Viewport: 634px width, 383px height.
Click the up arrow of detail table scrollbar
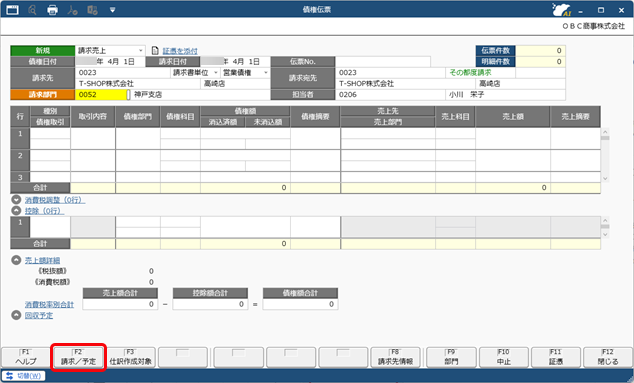point(605,132)
